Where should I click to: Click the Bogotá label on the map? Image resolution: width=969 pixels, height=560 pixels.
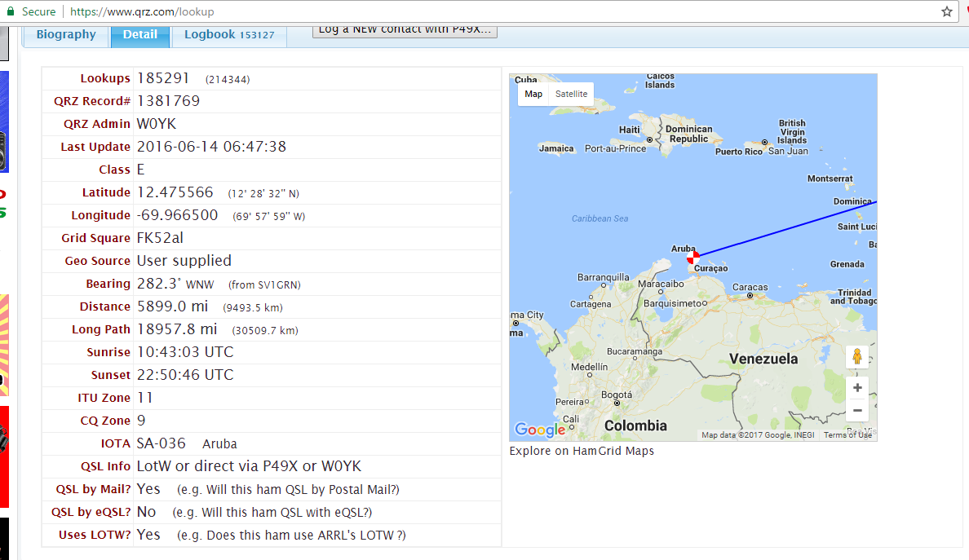tap(616, 395)
